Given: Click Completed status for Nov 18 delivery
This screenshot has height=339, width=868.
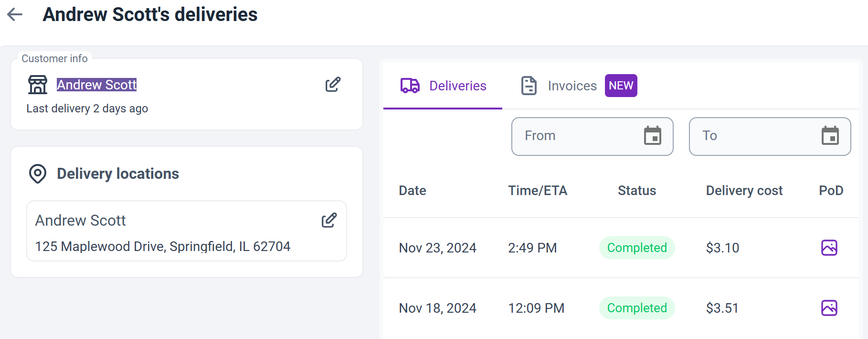Looking at the screenshot, I should (636, 308).
